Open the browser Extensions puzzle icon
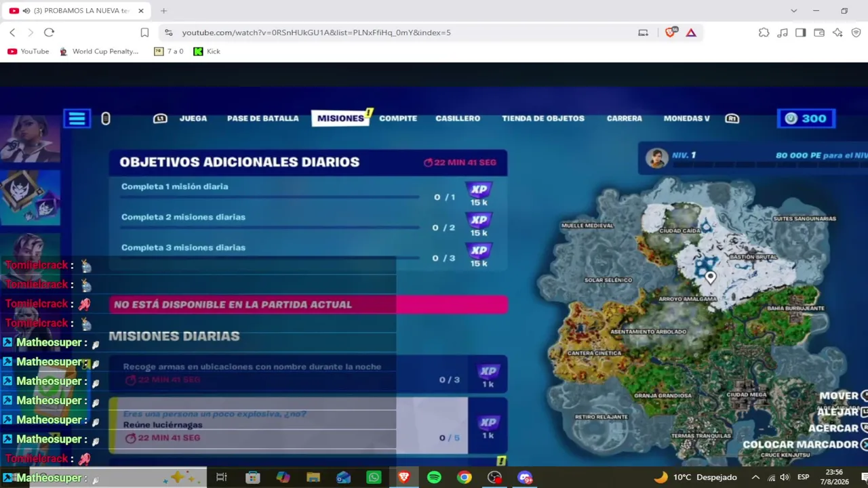Screen dimensions: 868x488 coord(764,33)
